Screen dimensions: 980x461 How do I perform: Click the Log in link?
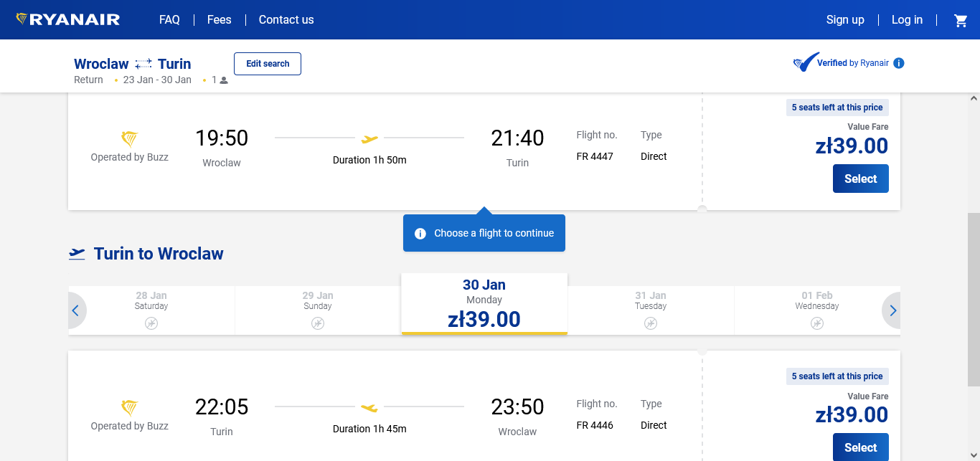coord(907,20)
